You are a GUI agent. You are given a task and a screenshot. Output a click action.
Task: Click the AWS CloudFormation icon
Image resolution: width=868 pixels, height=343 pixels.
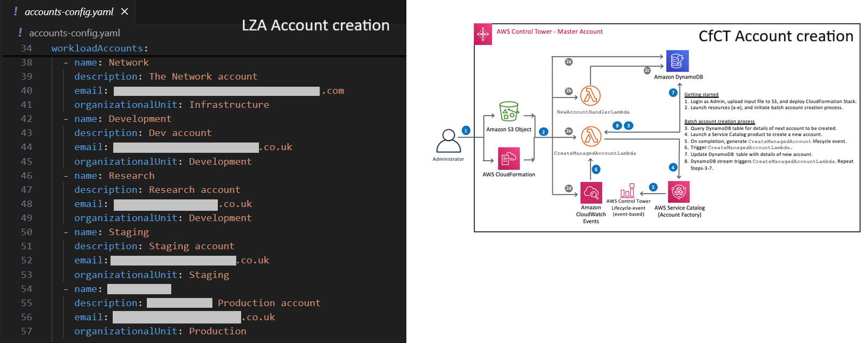509,158
